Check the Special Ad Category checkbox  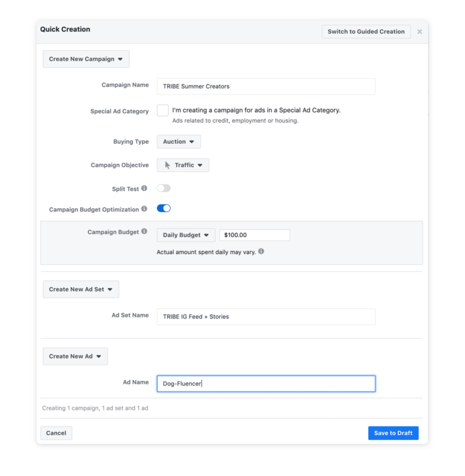coord(163,111)
